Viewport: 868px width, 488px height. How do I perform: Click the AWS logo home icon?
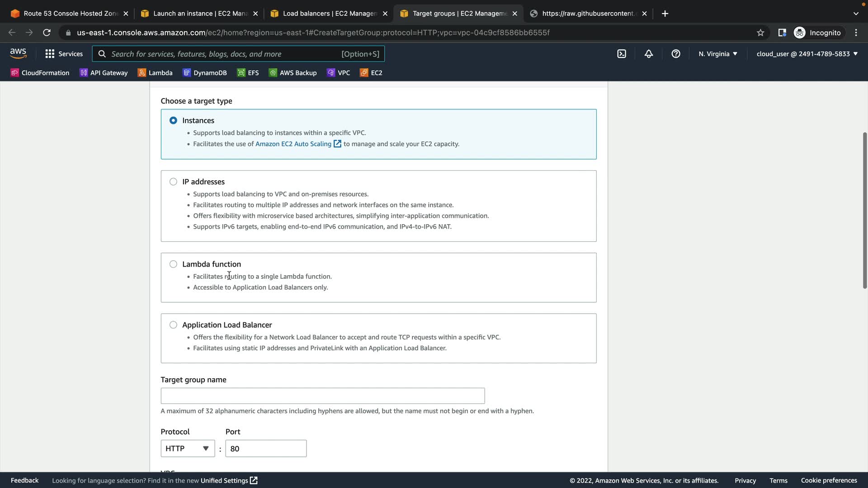click(18, 53)
